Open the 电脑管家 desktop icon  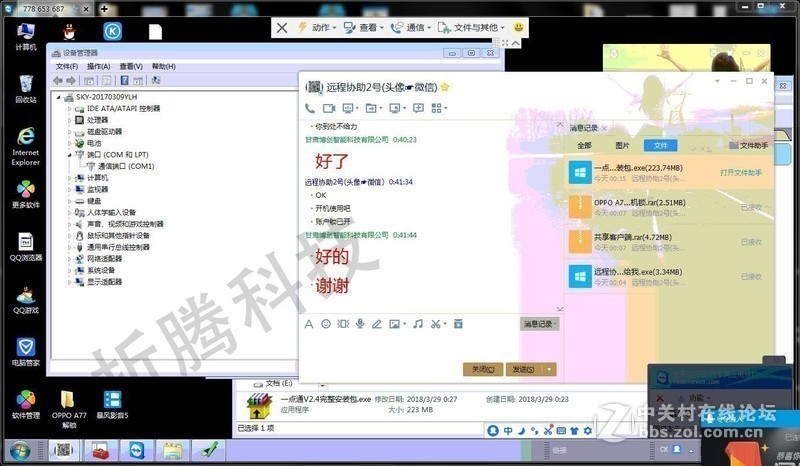[26, 352]
